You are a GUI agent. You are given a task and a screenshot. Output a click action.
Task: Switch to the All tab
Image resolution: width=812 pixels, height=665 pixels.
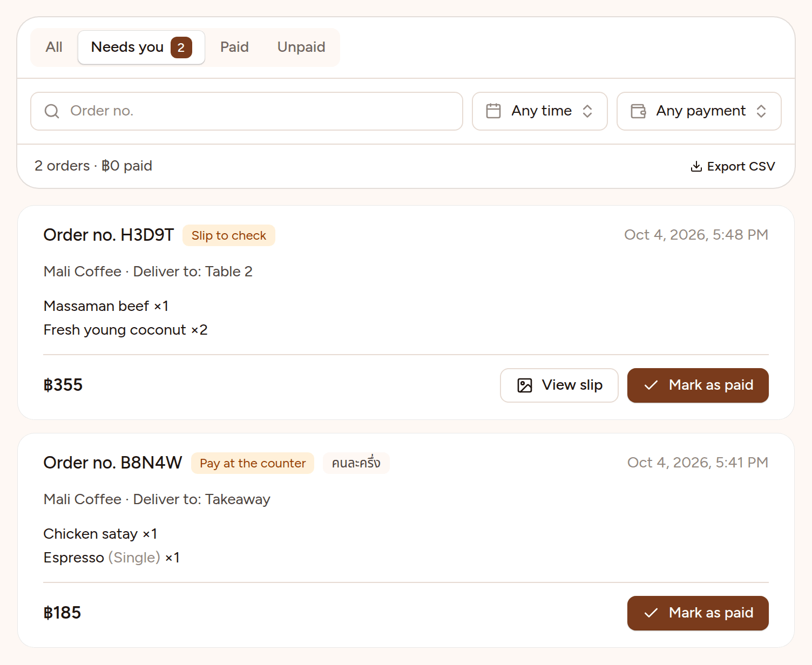click(x=54, y=47)
